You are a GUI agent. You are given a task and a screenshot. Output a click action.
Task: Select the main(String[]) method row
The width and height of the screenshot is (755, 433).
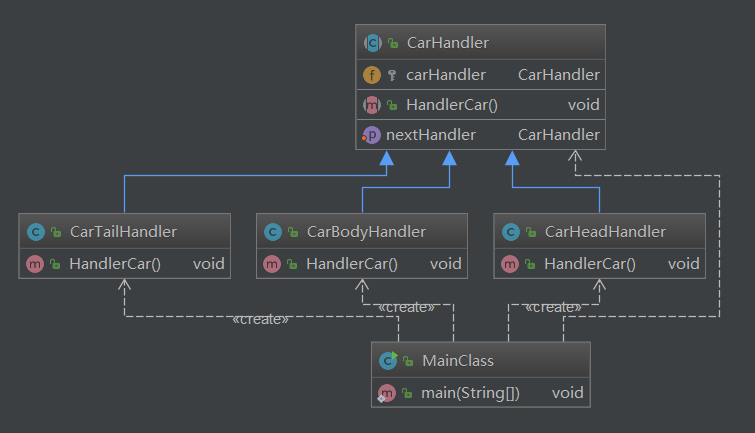pyautogui.click(x=472, y=392)
